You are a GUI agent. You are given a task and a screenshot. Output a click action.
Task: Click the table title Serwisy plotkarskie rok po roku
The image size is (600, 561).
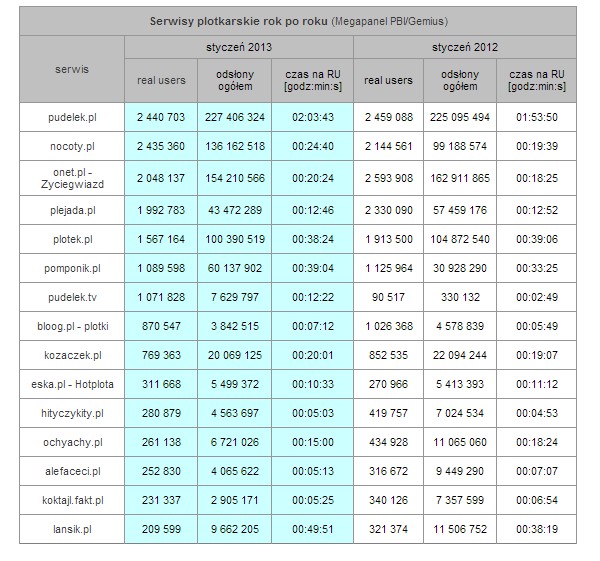coord(238,21)
